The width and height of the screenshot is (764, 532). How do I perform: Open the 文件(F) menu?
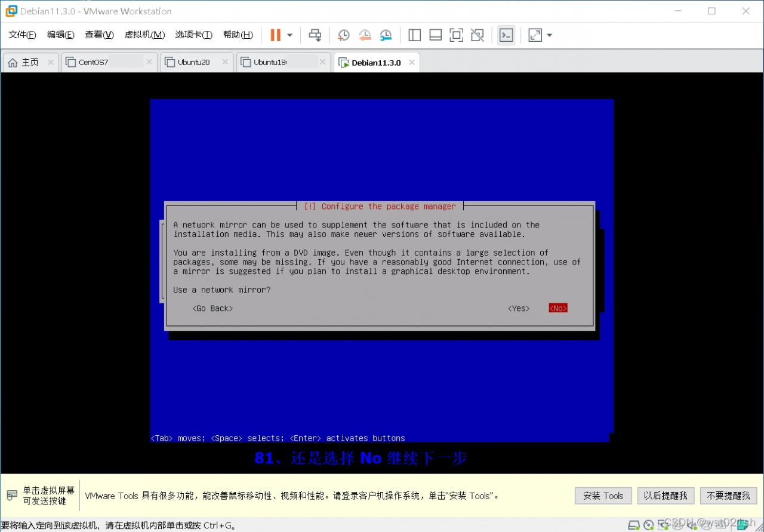coord(22,35)
